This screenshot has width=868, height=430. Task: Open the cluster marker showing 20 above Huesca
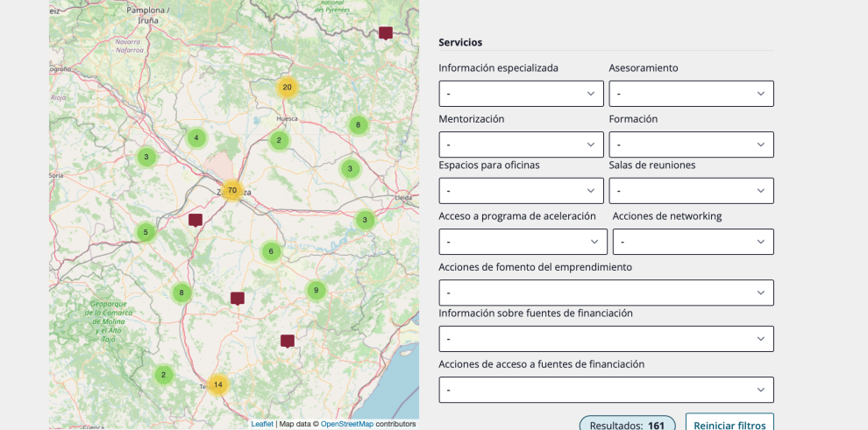pyautogui.click(x=287, y=88)
